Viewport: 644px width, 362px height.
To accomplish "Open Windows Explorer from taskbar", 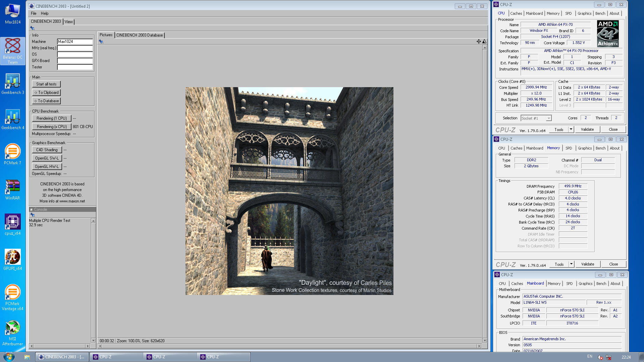I will (27, 357).
